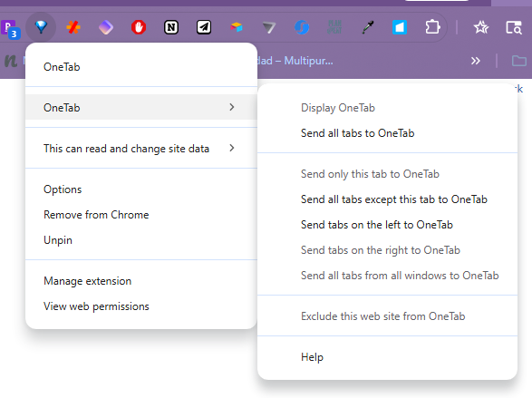Open the Extensions puzzle piece menu
The width and height of the screenshot is (532, 398).
(432, 27)
